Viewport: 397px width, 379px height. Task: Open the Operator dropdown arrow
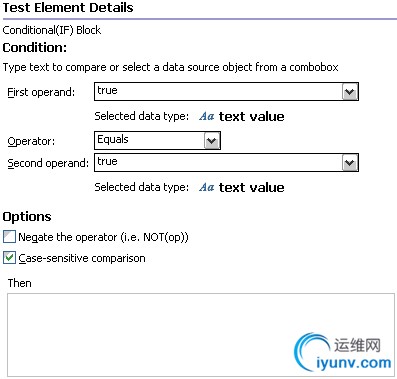212,141
